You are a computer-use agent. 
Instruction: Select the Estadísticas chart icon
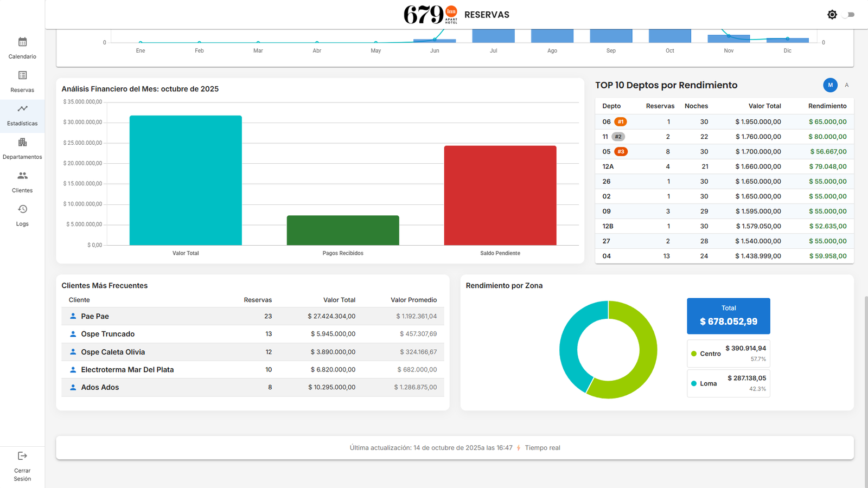[22, 109]
